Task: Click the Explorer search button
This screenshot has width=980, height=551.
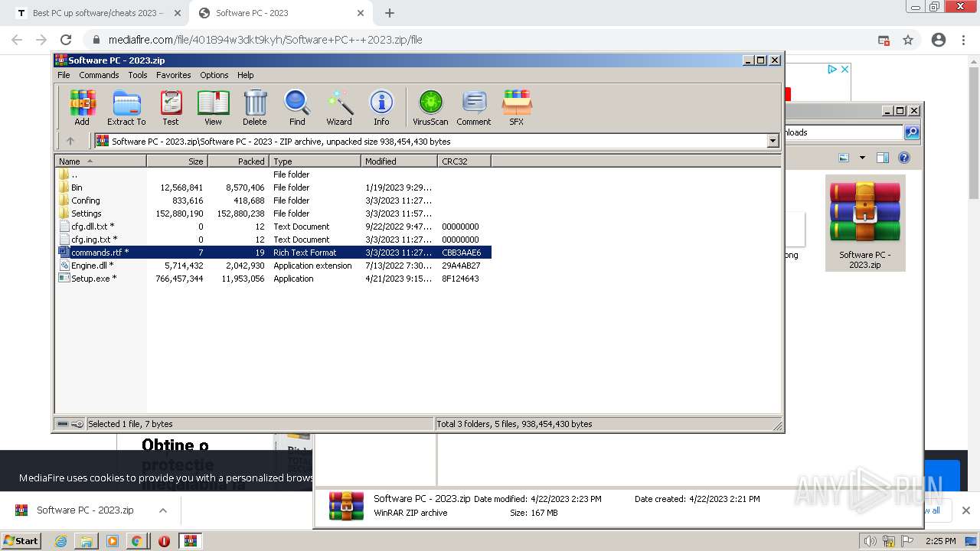Action: (912, 132)
